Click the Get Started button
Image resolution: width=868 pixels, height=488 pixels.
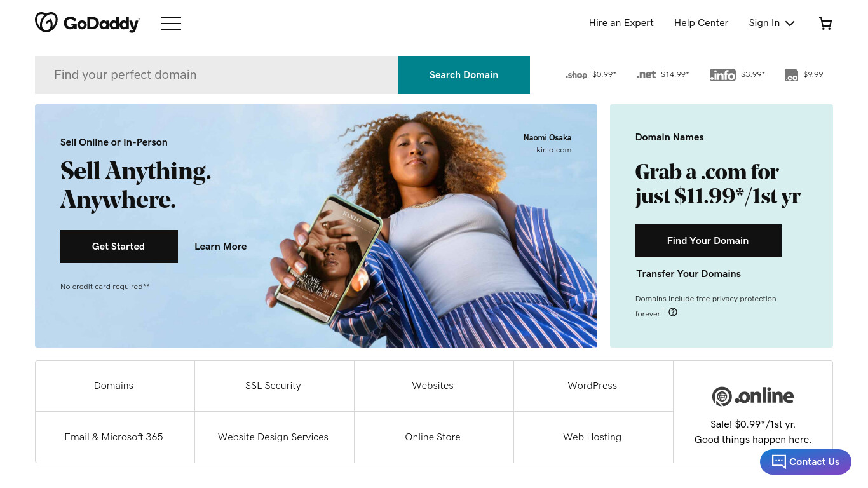click(119, 247)
